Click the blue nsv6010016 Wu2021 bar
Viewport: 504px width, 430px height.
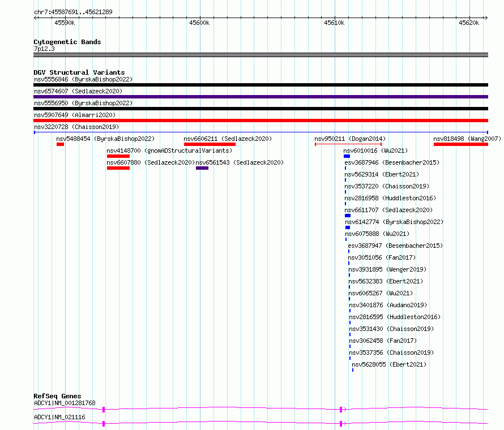(347, 156)
